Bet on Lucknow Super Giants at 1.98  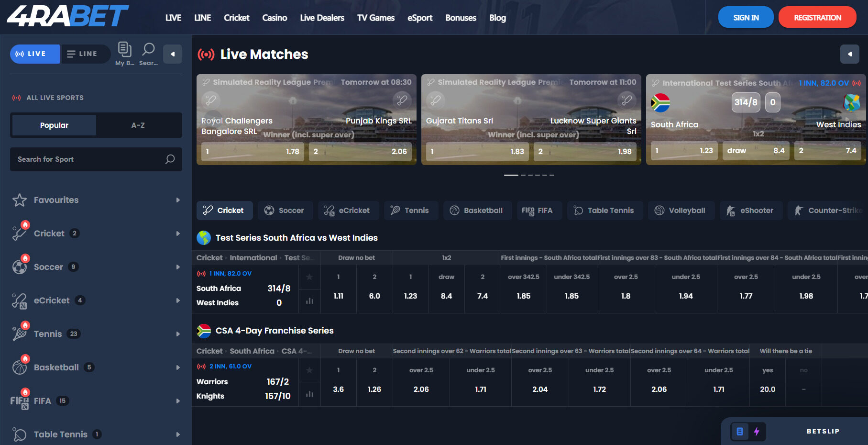[585, 151]
